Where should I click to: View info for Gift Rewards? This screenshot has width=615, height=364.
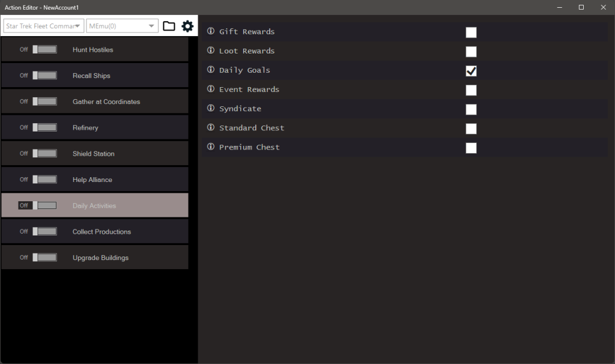click(x=209, y=31)
